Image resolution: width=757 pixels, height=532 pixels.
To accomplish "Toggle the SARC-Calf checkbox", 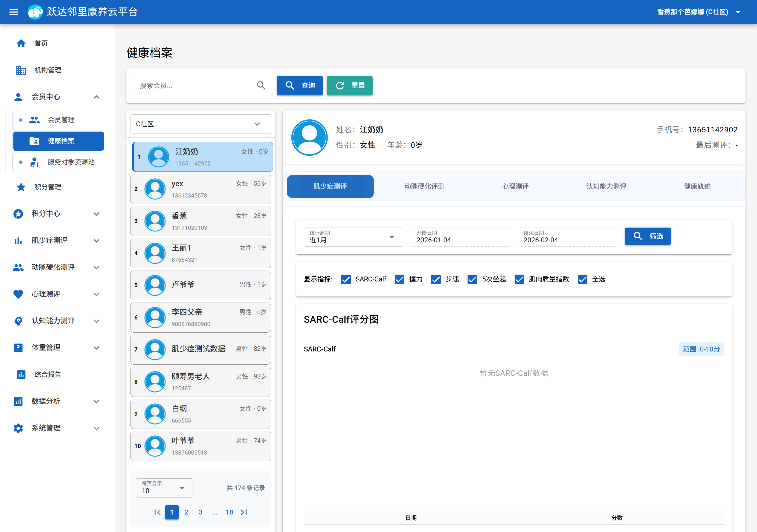I will coord(346,280).
